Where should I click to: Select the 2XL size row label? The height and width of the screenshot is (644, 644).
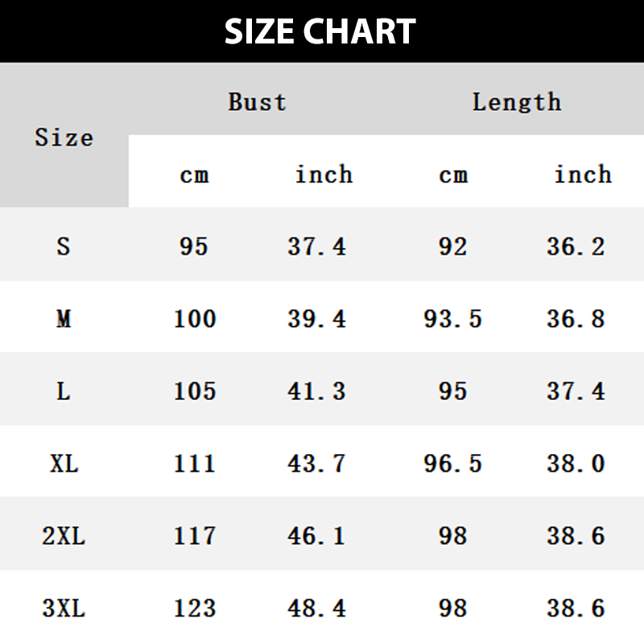64,536
